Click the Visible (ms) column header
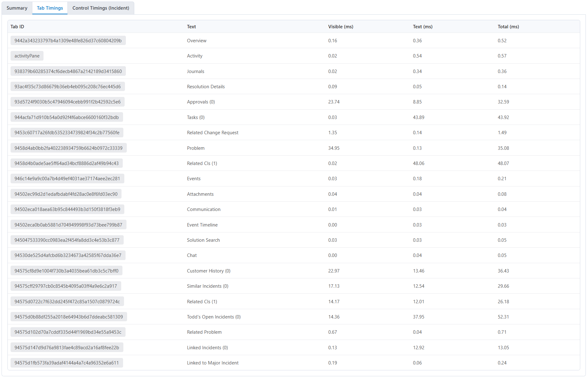588x380 pixels. pyautogui.click(x=341, y=27)
